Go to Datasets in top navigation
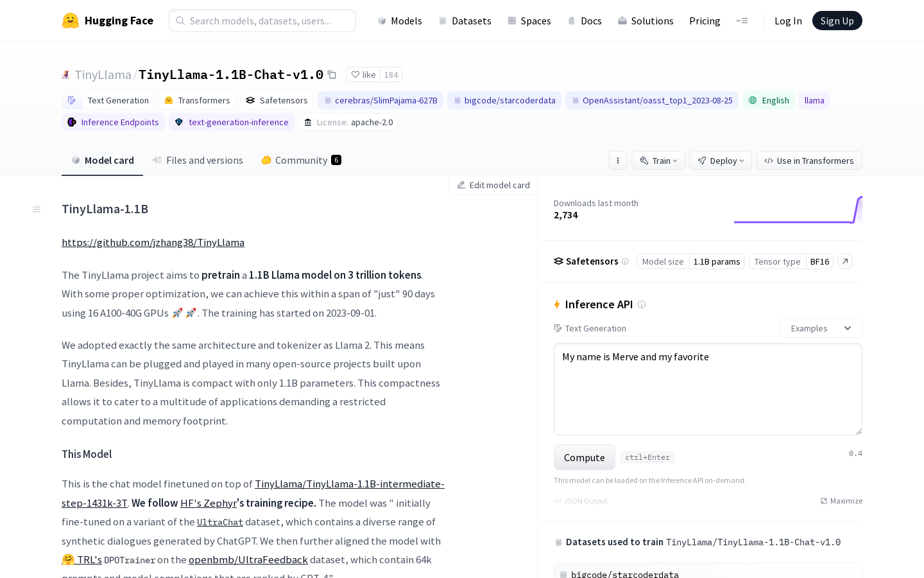 coord(465,21)
